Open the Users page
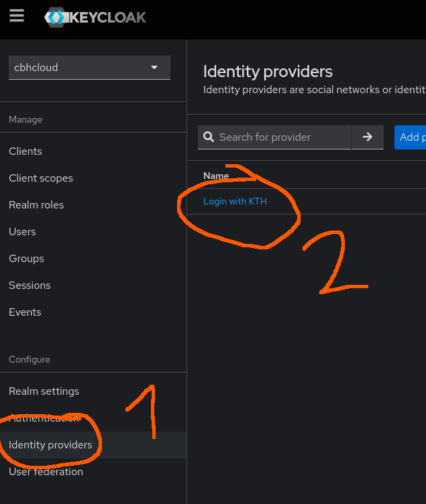Image resolution: width=426 pixels, height=504 pixels. tap(22, 232)
